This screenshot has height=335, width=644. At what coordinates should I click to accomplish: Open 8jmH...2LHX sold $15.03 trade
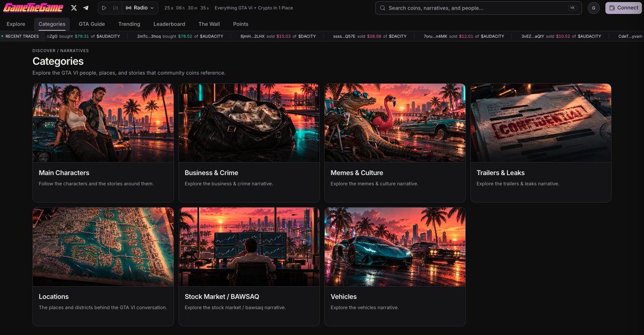pyautogui.click(x=278, y=36)
